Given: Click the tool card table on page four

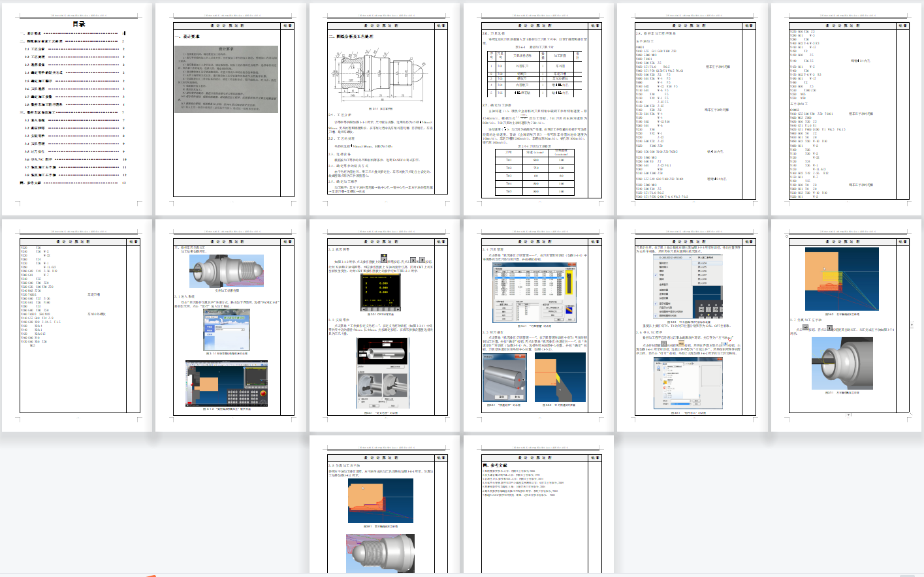Looking at the screenshot, I should (x=535, y=73).
